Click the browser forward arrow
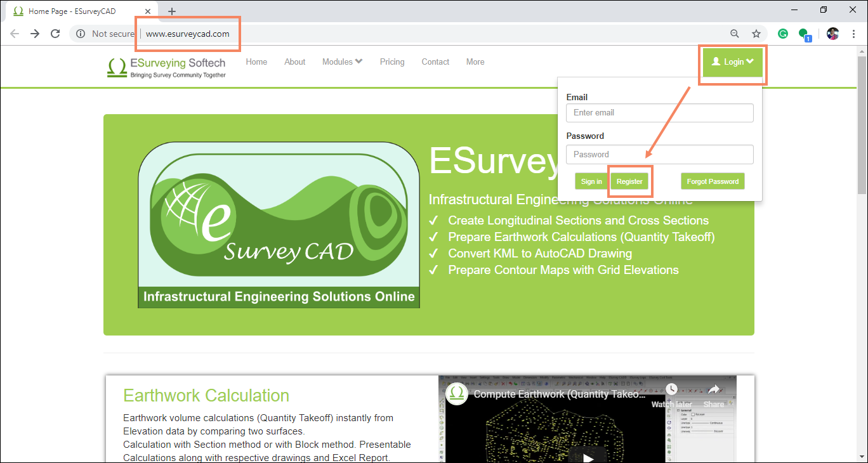Screen dimensions: 868x463 pos(35,34)
